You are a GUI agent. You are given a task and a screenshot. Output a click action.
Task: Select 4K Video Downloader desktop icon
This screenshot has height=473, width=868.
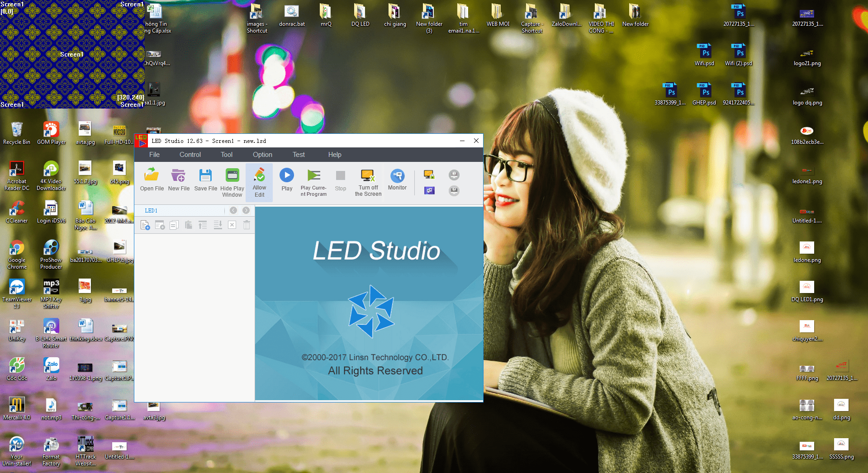[x=51, y=176]
